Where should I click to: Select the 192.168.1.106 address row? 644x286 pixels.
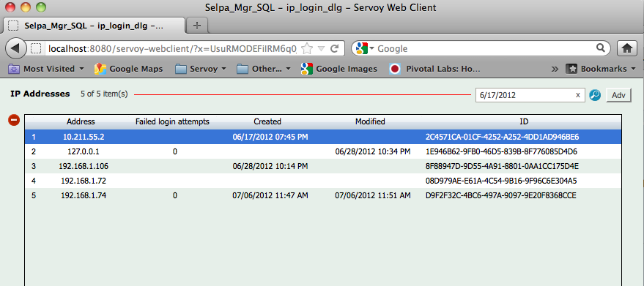(323, 166)
